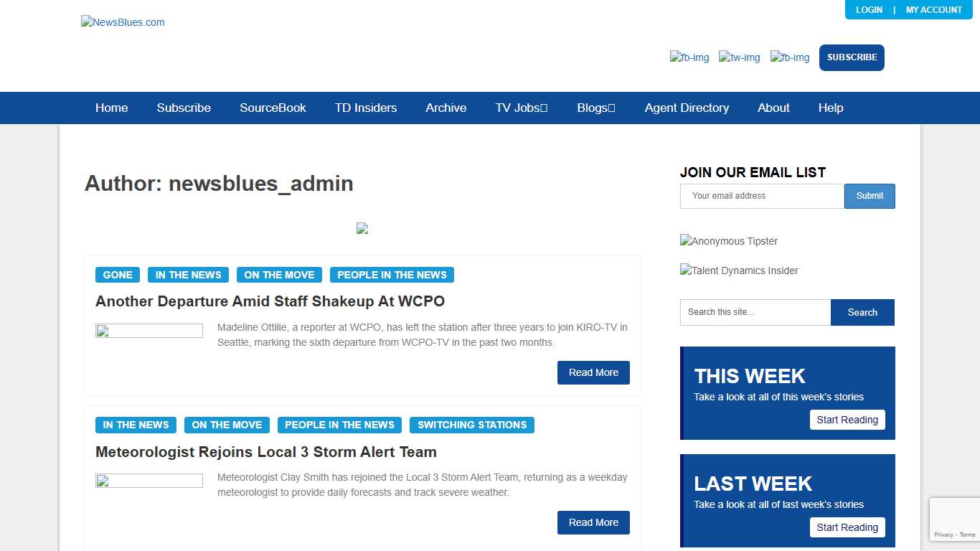Open the Agent Directory menu item
This screenshot has width=980, height=551.
(687, 108)
